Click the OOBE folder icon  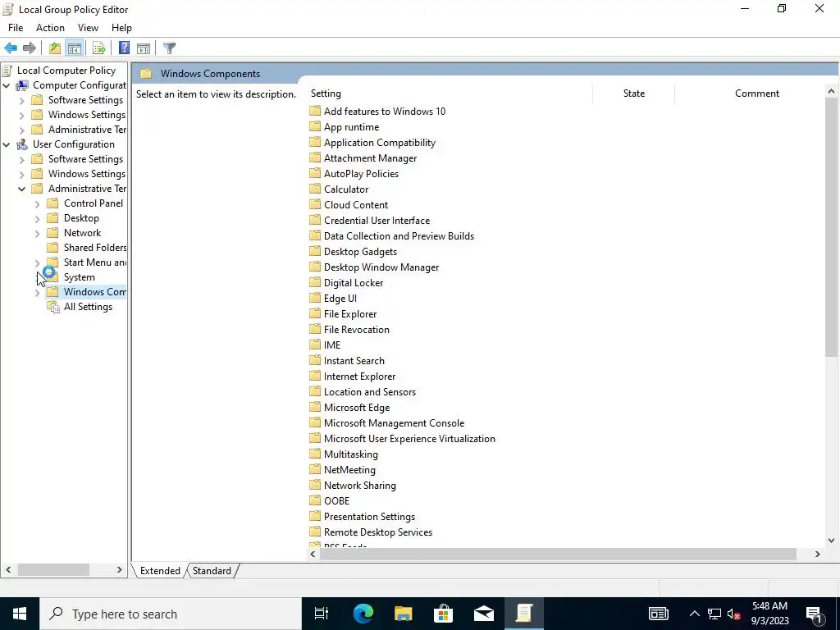pos(315,500)
